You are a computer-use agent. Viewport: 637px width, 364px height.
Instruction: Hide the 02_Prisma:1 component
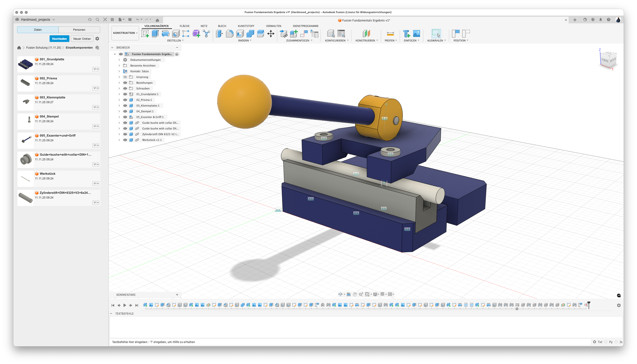(x=125, y=100)
